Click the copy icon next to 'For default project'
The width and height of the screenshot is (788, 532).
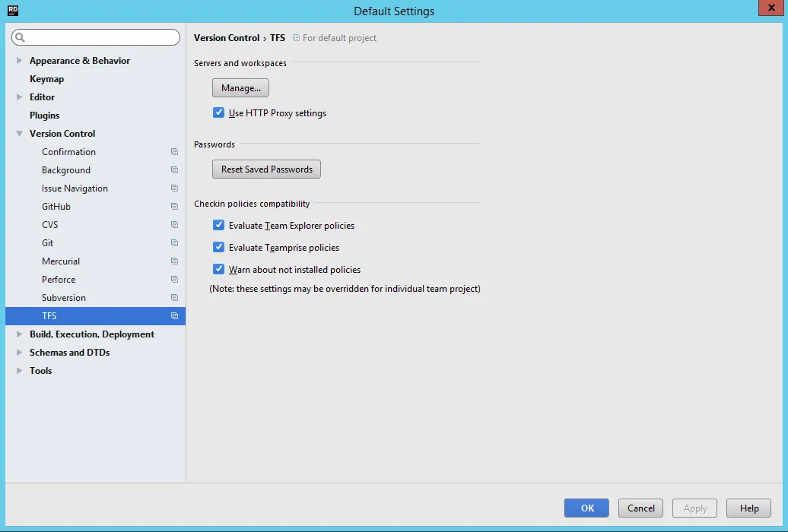[297, 38]
